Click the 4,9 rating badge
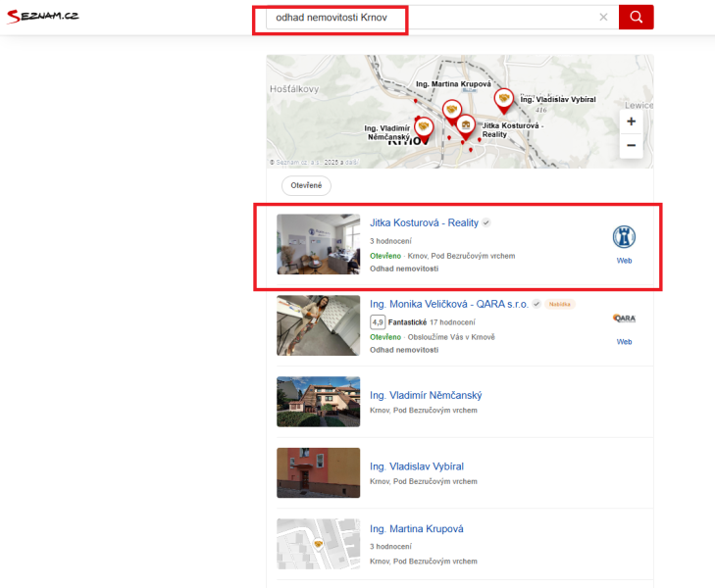The height and width of the screenshot is (588, 715). coord(378,322)
